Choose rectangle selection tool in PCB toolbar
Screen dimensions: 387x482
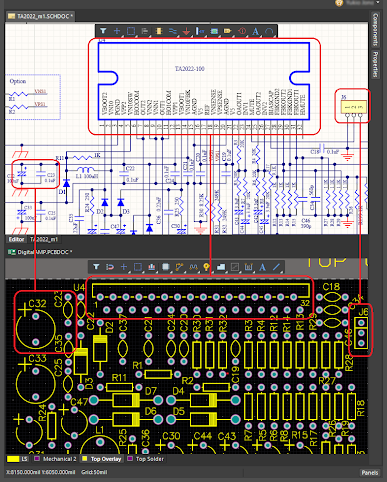point(138,267)
